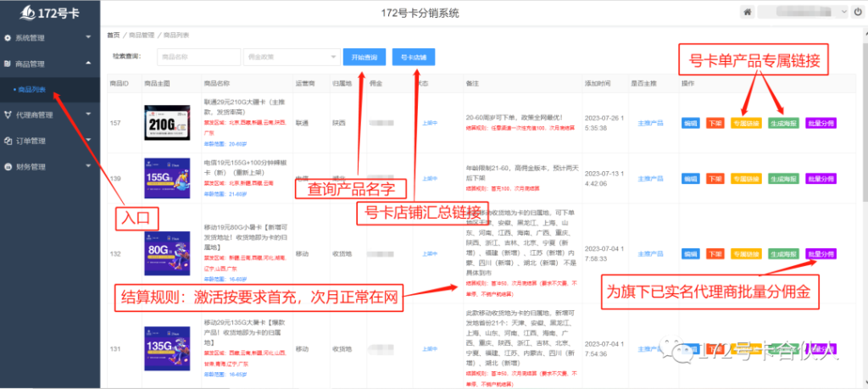Image resolution: width=868 pixels, height=389 pixels.
Task: Expand the 财务管理 menu arrow
Action: (88, 166)
